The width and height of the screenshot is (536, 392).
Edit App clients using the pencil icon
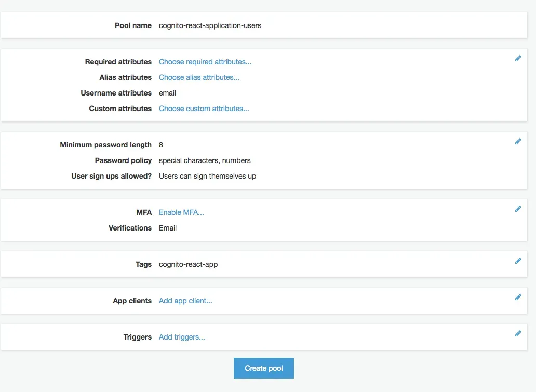pyautogui.click(x=518, y=298)
